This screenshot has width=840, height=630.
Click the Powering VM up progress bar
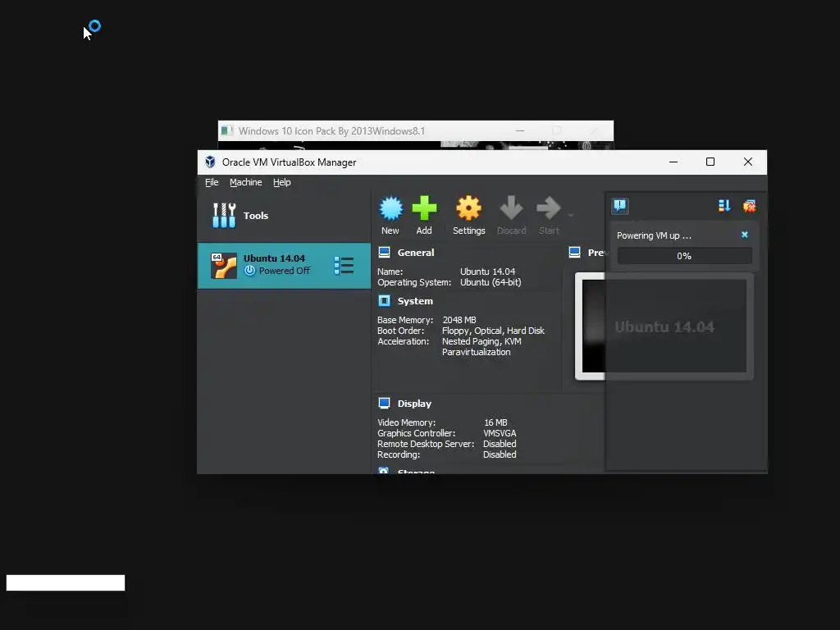pos(684,256)
